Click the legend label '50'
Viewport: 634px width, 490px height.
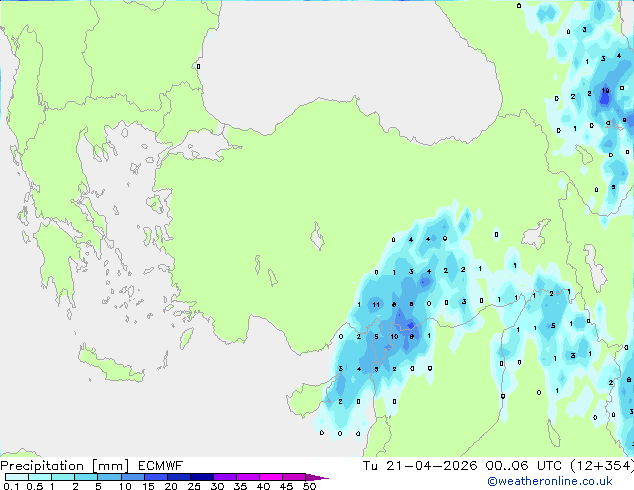click(x=309, y=486)
